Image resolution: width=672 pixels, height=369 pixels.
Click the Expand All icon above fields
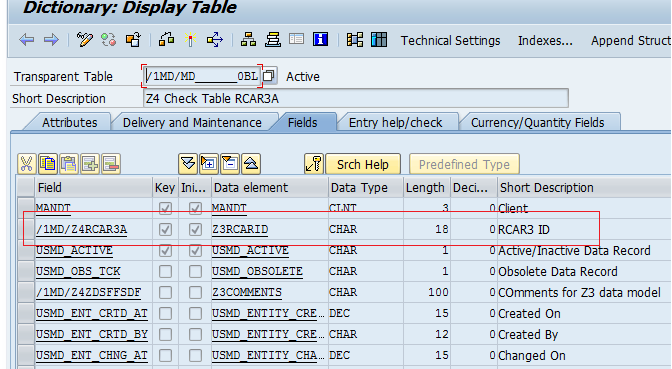tap(188, 164)
